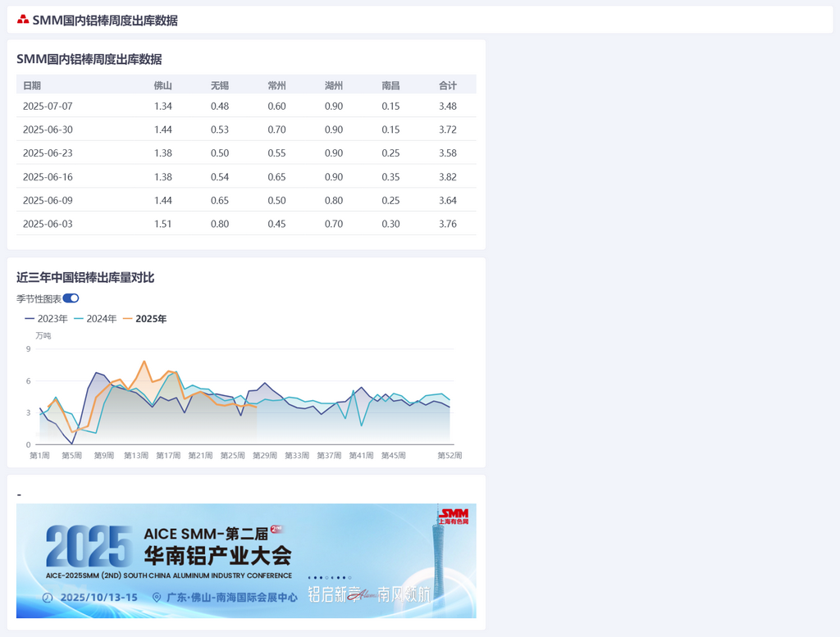Viewport: 840px width, 637px height.
Task: Click the 3.64 total value
Action: [448, 200]
